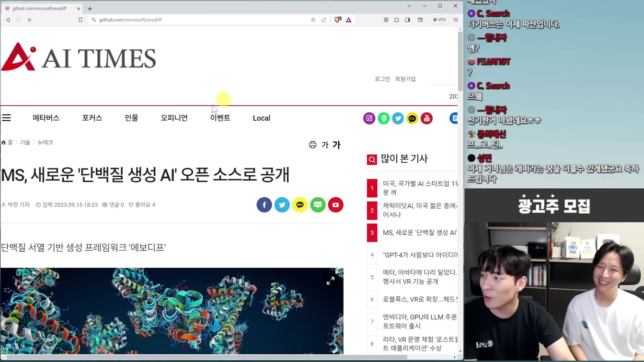Screen dimensions: 644x362
Task: Share article via KakaoTalk icon
Action: pyautogui.click(x=300, y=205)
